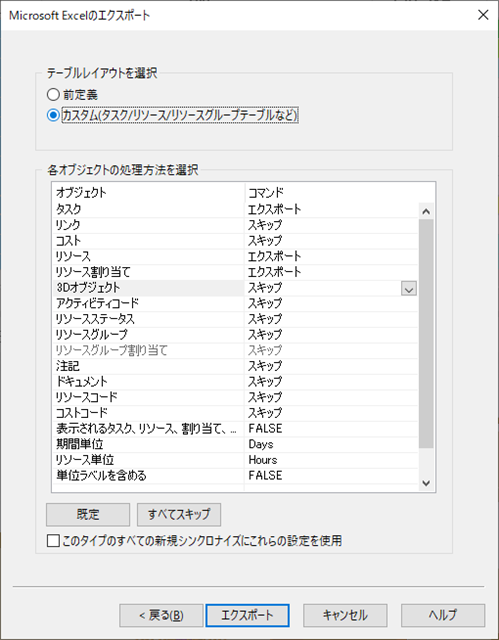The width and height of the screenshot is (499, 640).
Task: Close the Microsoft Excel export dialog
Action: pyautogui.click(x=483, y=15)
